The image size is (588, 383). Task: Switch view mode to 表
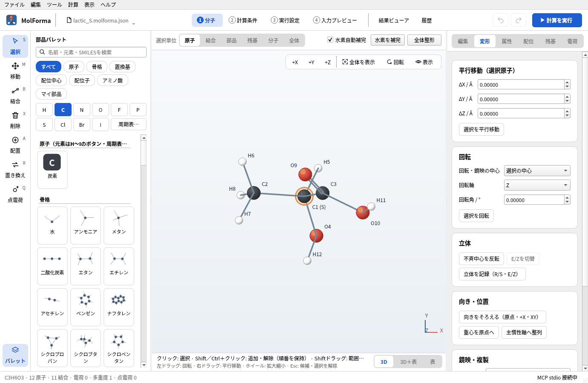point(432,362)
